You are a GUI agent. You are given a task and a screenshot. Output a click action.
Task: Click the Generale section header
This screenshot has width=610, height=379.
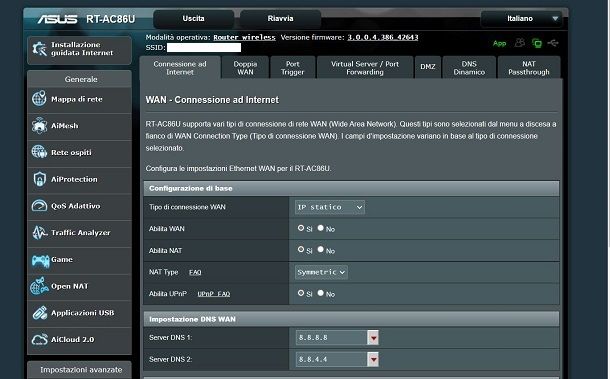(80, 79)
